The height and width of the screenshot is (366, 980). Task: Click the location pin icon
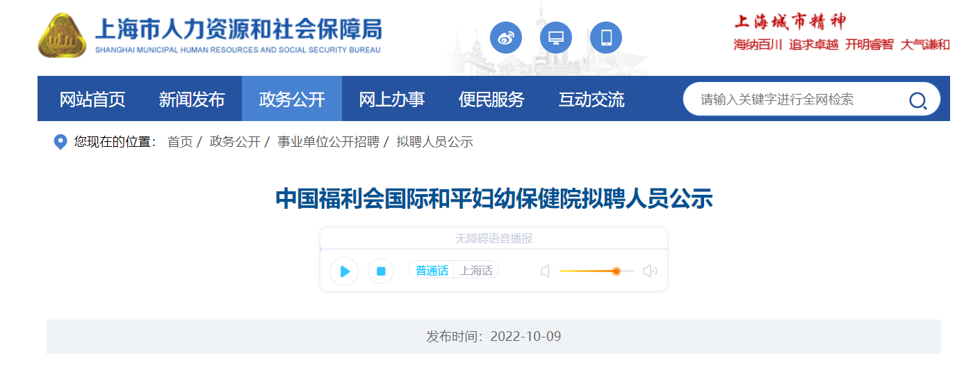click(x=60, y=142)
